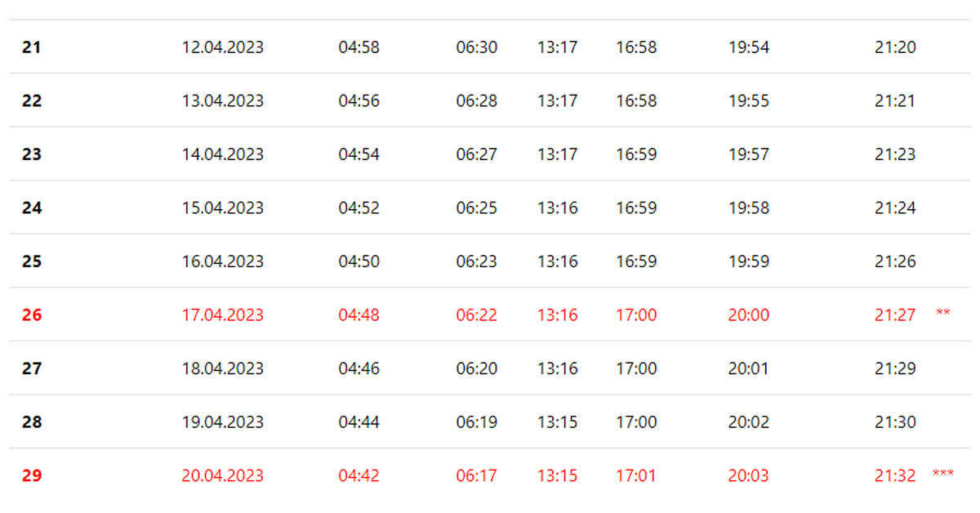The width and height of the screenshot is (980, 513).
Task: Select day number 24
Action: tap(31, 207)
